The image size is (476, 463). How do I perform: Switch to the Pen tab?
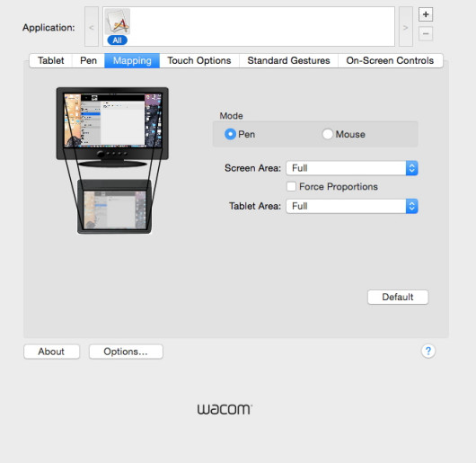pyautogui.click(x=88, y=60)
